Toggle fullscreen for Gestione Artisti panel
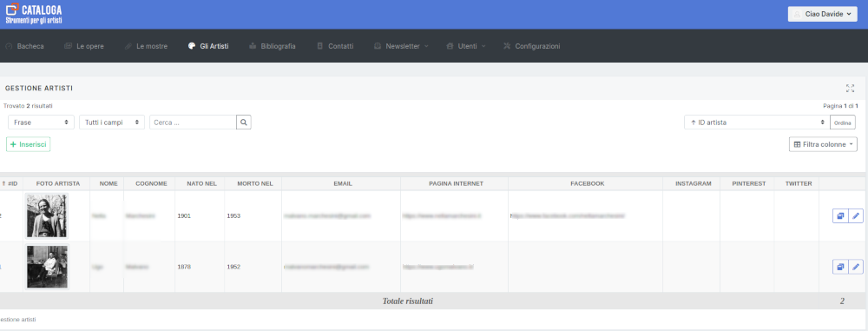Image resolution: width=868 pixels, height=331 pixels. 851,88
